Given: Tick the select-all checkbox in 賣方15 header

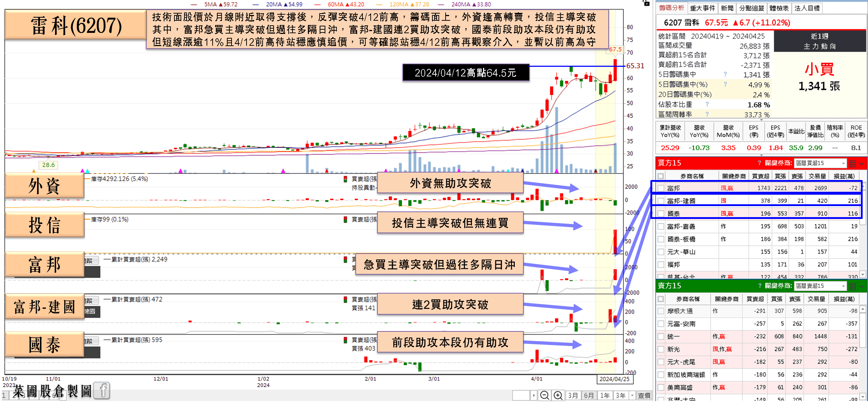Looking at the screenshot, I should pyautogui.click(x=661, y=299).
